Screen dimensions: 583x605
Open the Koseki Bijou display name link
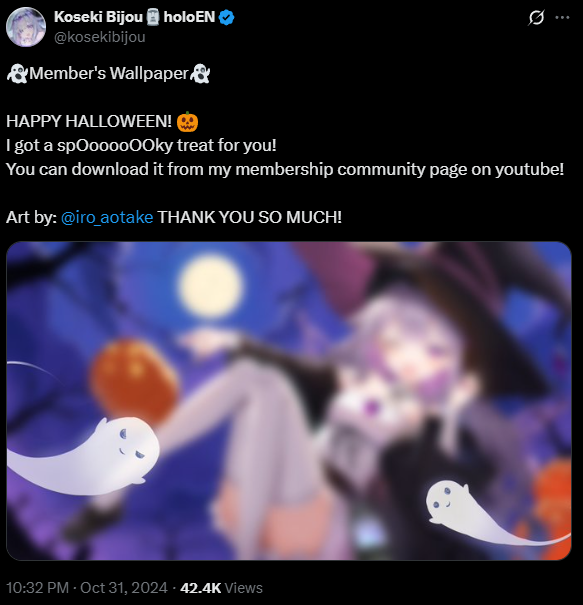(x=98, y=17)
